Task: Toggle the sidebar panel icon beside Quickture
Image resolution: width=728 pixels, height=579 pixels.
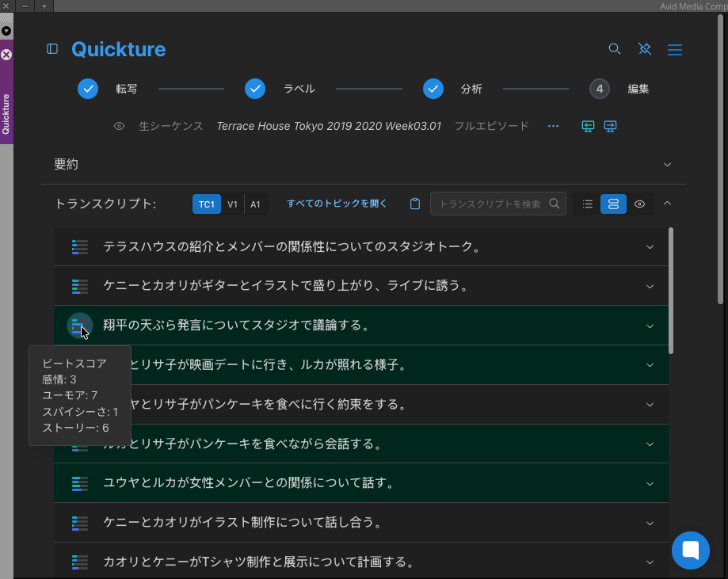Action: [x=52, y=49]
